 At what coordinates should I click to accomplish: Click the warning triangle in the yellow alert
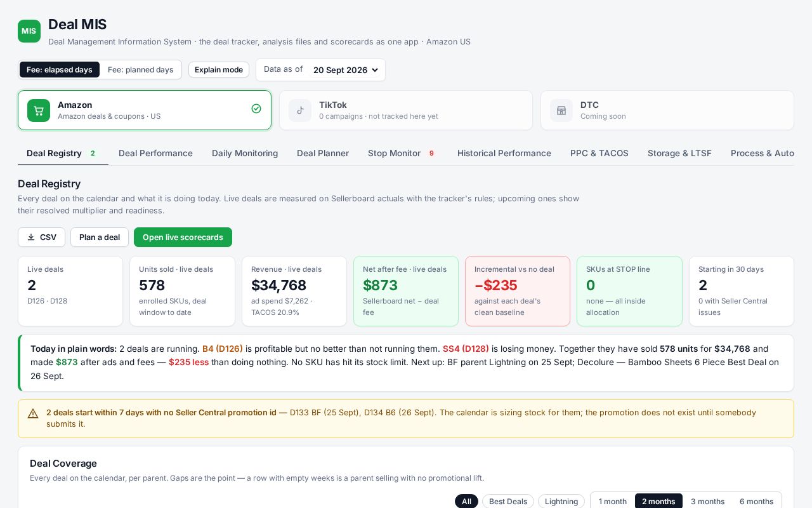[33, 413]
